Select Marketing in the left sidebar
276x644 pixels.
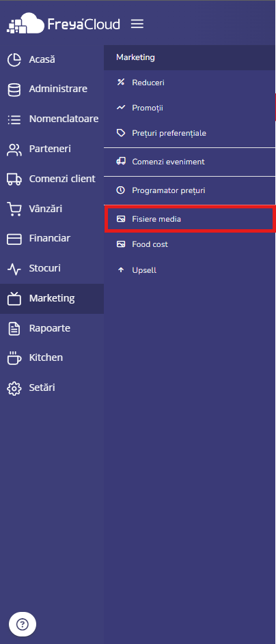(x=52, y=299)
